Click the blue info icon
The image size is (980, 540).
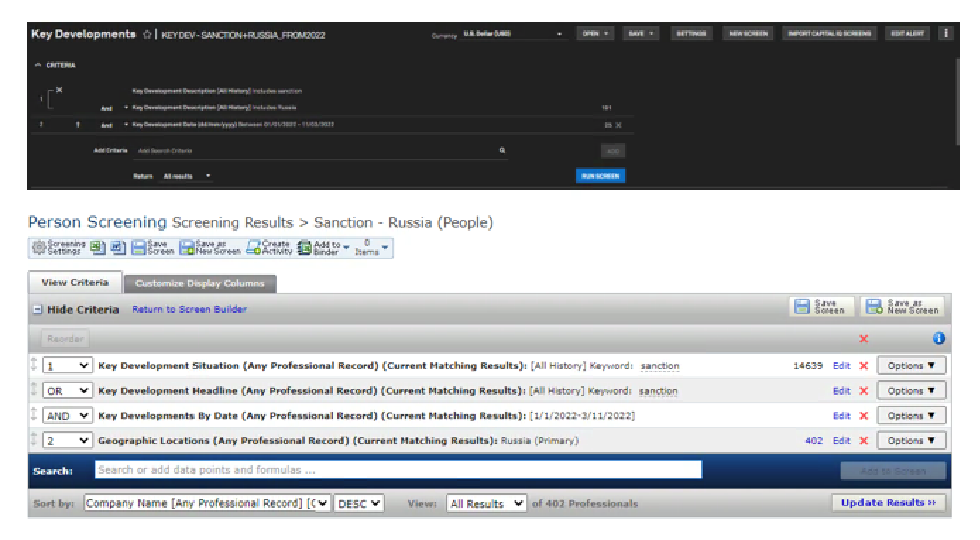(x=938, y=339)
